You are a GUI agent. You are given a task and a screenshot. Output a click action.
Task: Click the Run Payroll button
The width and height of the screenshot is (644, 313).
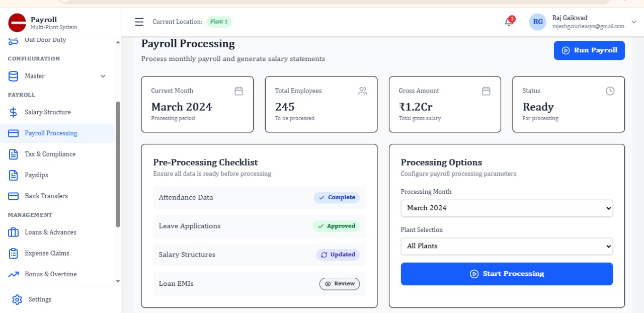(589, 50)
